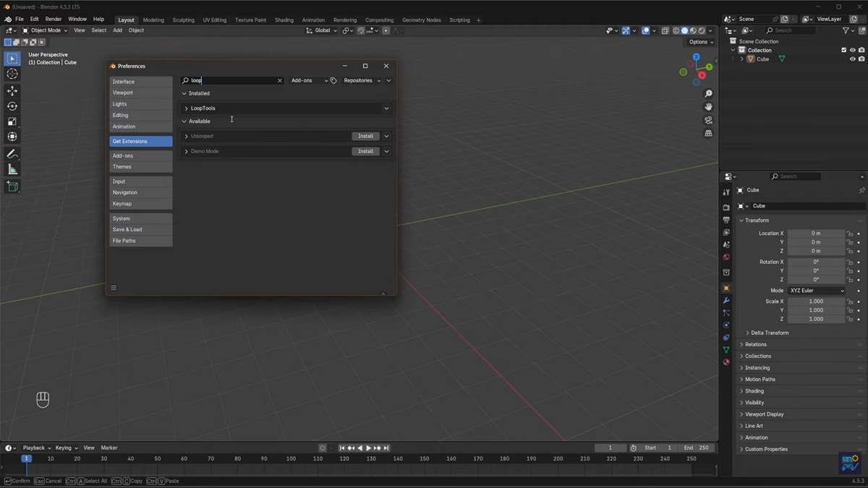Open the Render menu

[54, 20]
